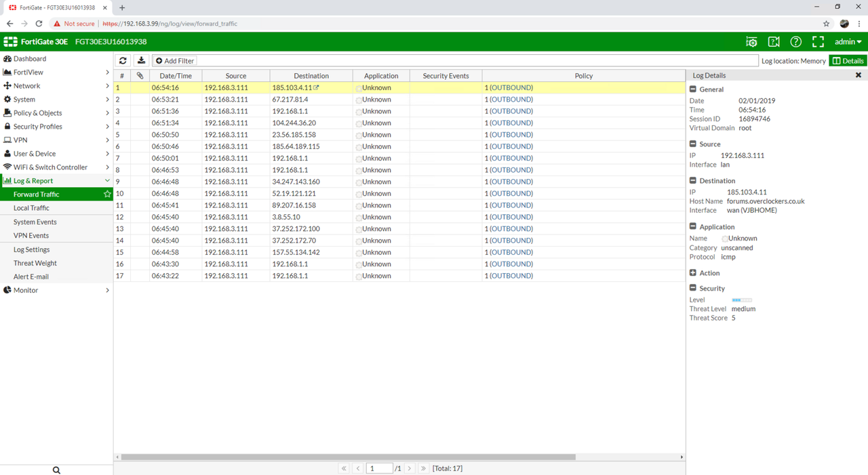Open the admin user dropdown
Image resolution: width=868 pixels, height=475 pixels.
coord(848,42)
